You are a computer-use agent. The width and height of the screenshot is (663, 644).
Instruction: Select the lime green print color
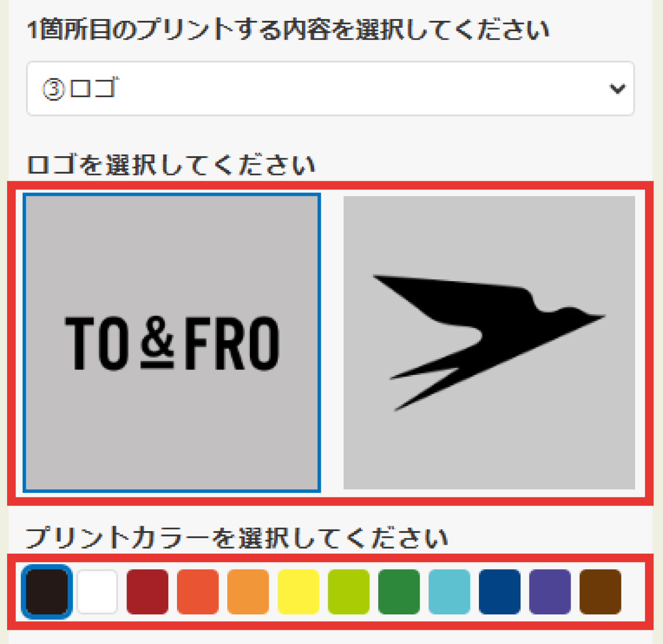[x=349, y=592]
